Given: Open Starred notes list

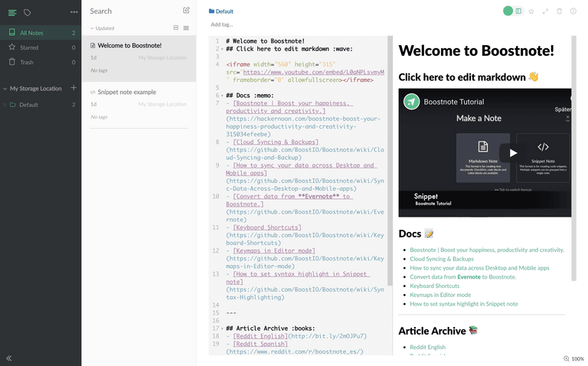Looking at the screenshot, I should pyautogui.click(x=41, y=47).
